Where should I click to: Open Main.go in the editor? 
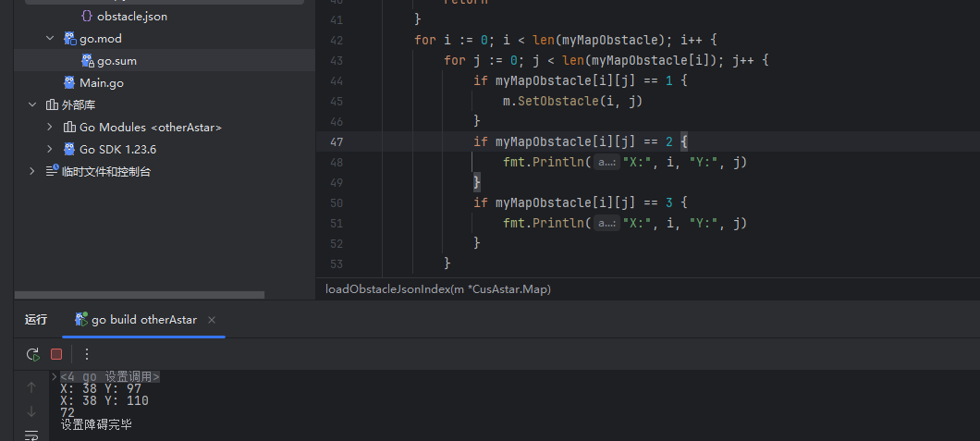102,83
